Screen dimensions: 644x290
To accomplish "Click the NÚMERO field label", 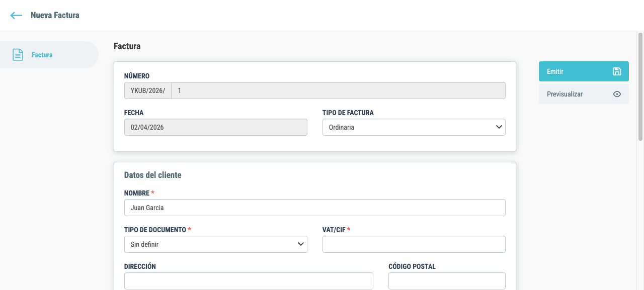I will [136, 76].
